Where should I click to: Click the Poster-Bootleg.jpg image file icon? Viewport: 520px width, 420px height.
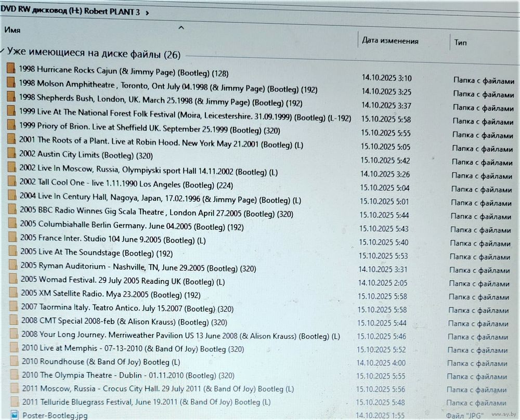(16, 415)
